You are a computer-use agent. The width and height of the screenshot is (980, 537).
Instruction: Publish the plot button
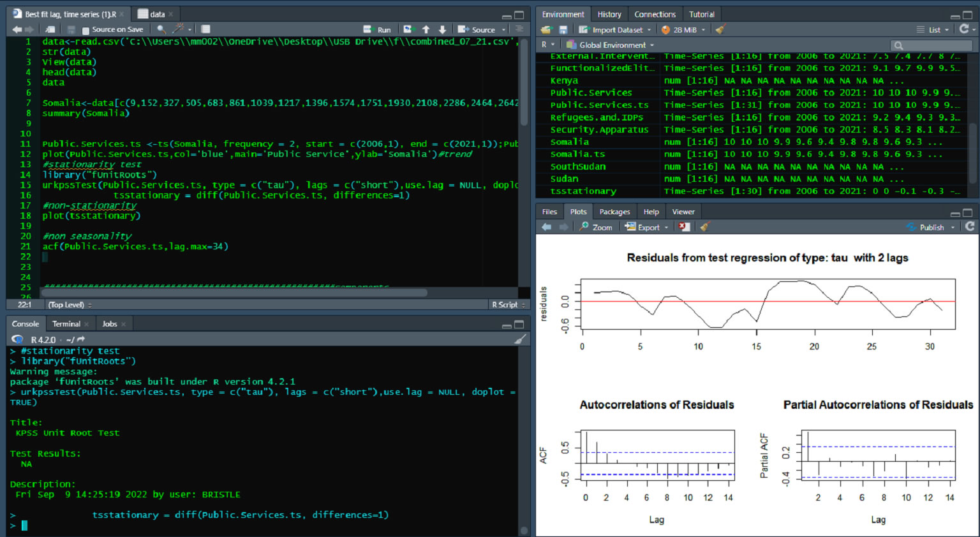925,227
